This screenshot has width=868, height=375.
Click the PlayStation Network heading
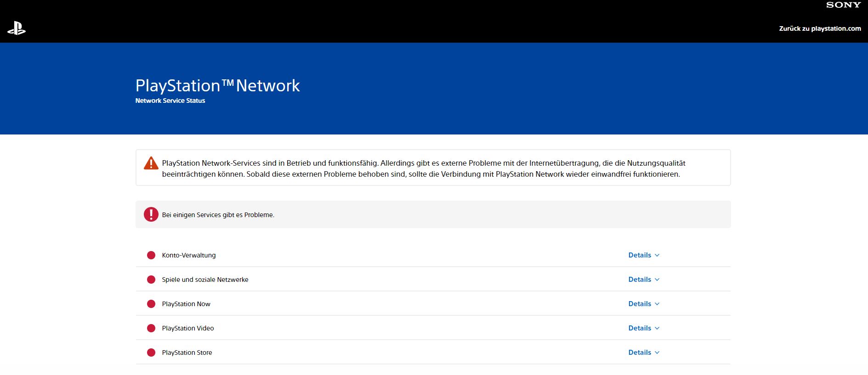point(217,86)
